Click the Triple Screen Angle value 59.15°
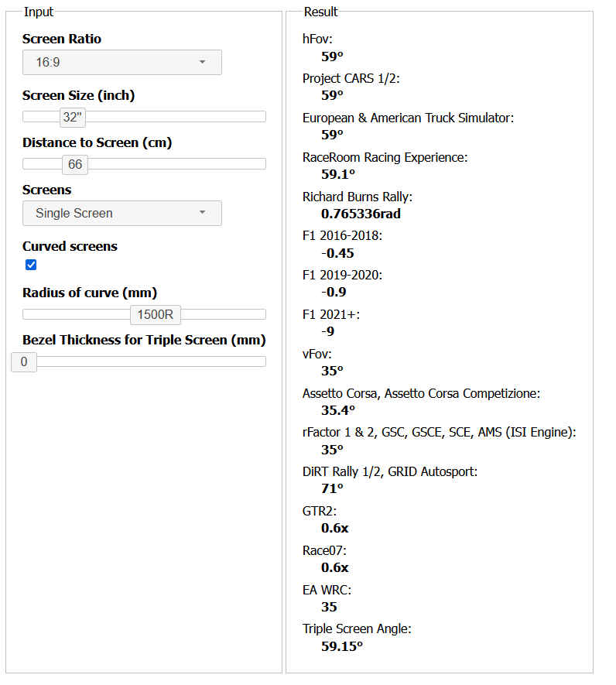616x685 pixels. (342, 646)
